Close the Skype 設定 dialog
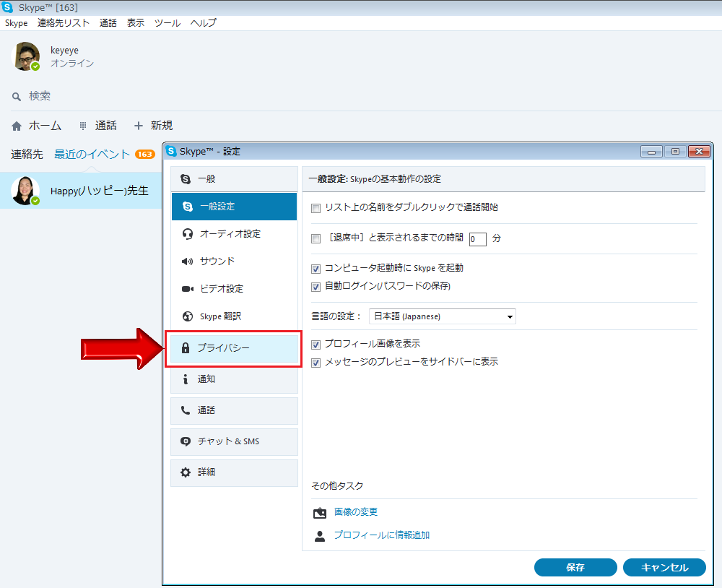722x588 pixels. [x=699, y=152]
